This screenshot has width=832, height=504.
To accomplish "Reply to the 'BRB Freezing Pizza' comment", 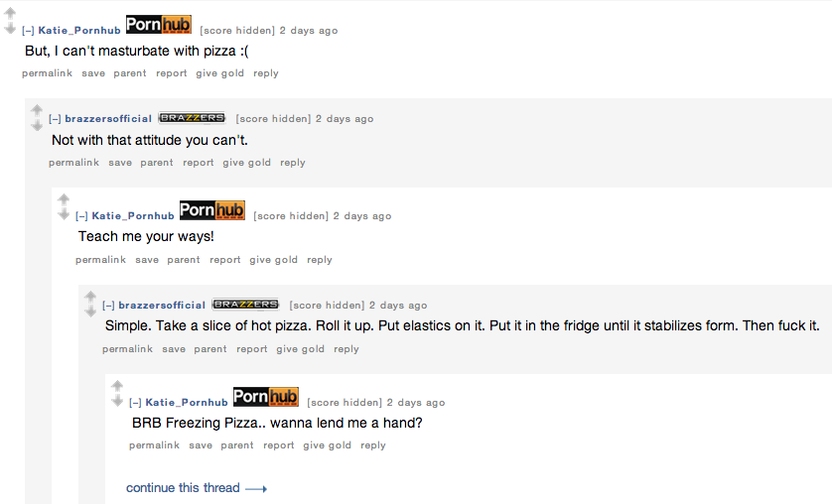I will click(373, 445).
